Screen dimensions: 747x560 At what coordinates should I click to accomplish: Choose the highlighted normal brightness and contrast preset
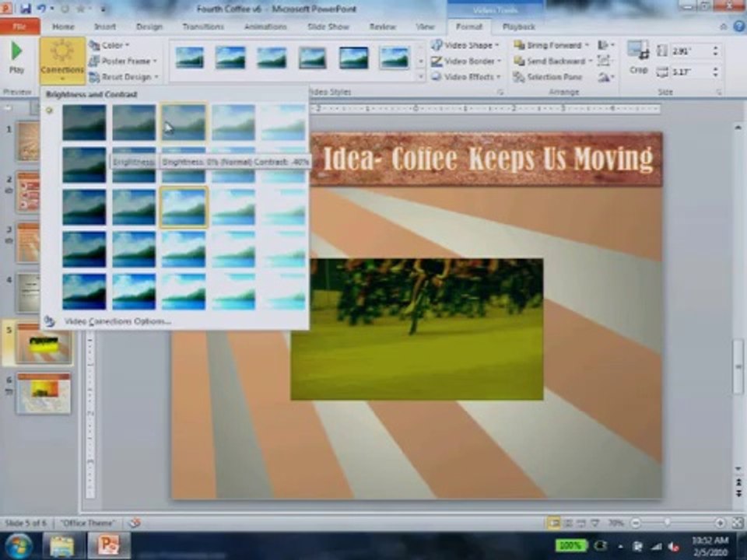[x=184, y=208]
